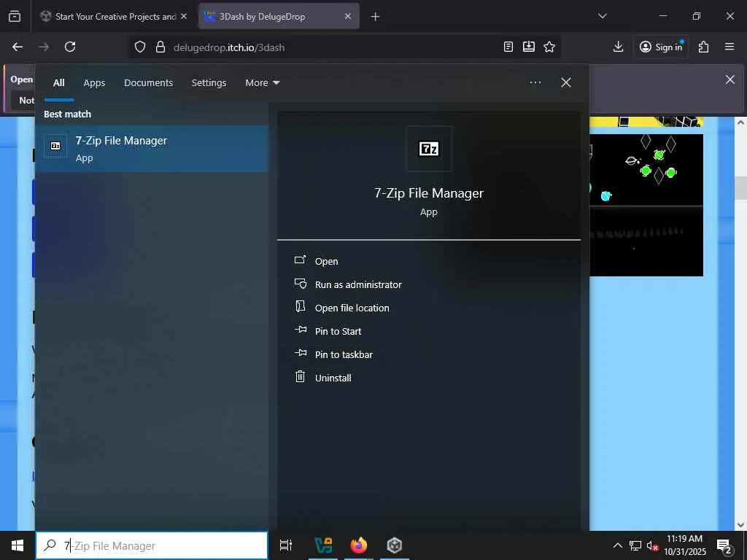Choose Run as administrator
The height and width of the screenshot is (560, 747).
(x=358, y=284)
